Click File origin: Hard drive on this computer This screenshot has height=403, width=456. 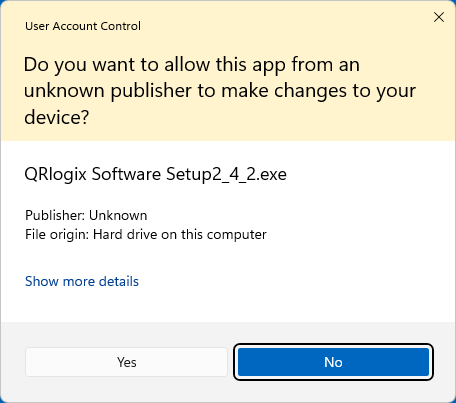point(146,234)
